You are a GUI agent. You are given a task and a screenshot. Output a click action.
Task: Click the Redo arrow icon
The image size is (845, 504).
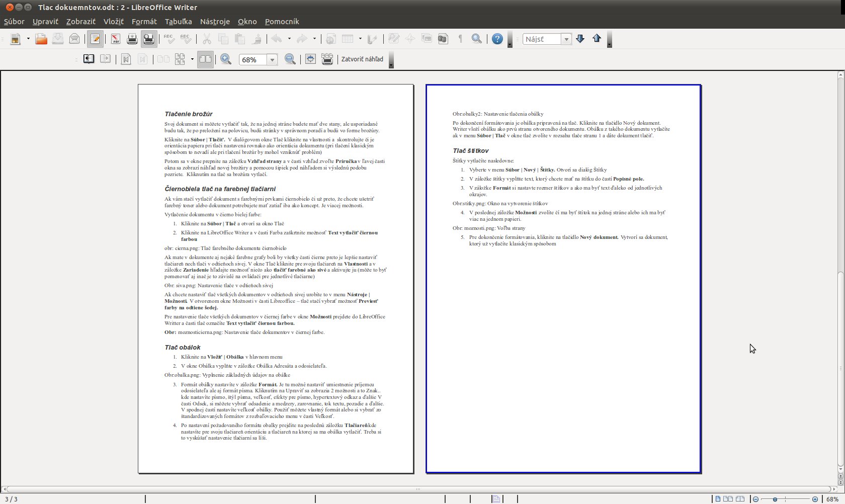point(302,39)
